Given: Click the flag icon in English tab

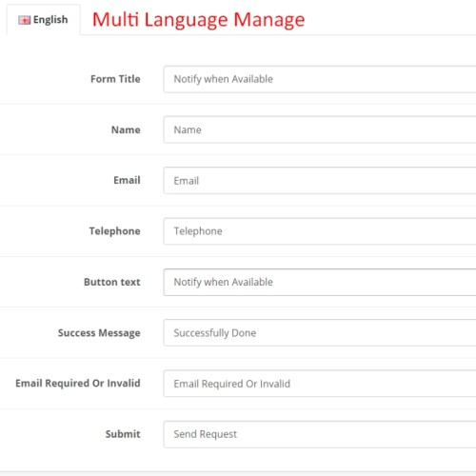Looking at the screenshot, I should [x=25, y=20].
